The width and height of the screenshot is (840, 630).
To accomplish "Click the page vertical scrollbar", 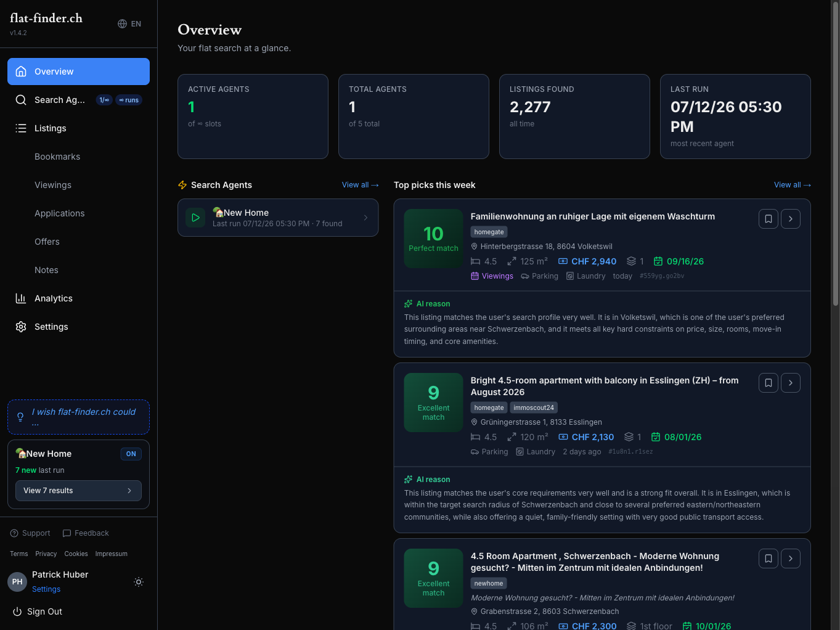I will (836, 154).
